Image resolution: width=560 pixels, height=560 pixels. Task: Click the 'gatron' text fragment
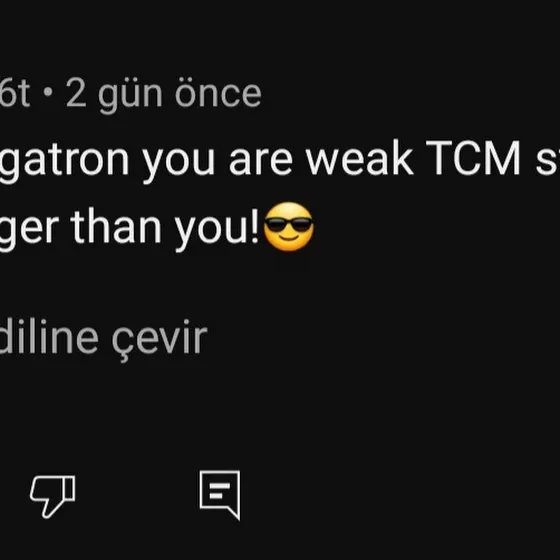click(64, 161)
